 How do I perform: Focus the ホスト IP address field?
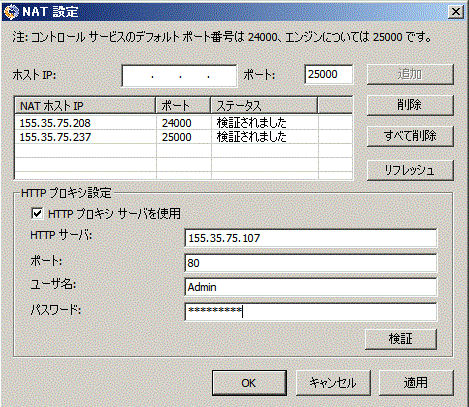[179, 76]
